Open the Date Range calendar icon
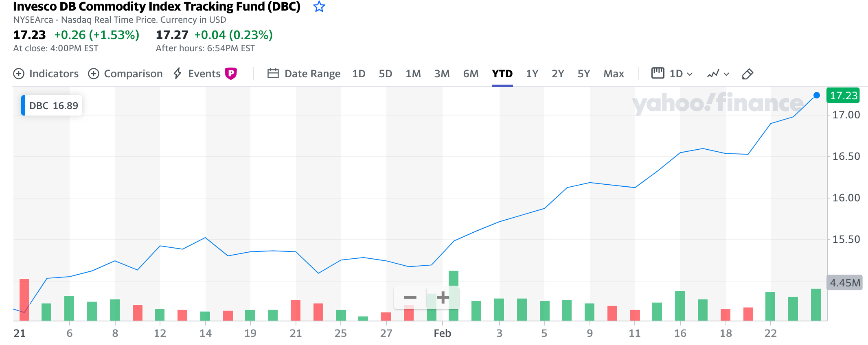Screen dimensions: 868x345 point(273,74)
